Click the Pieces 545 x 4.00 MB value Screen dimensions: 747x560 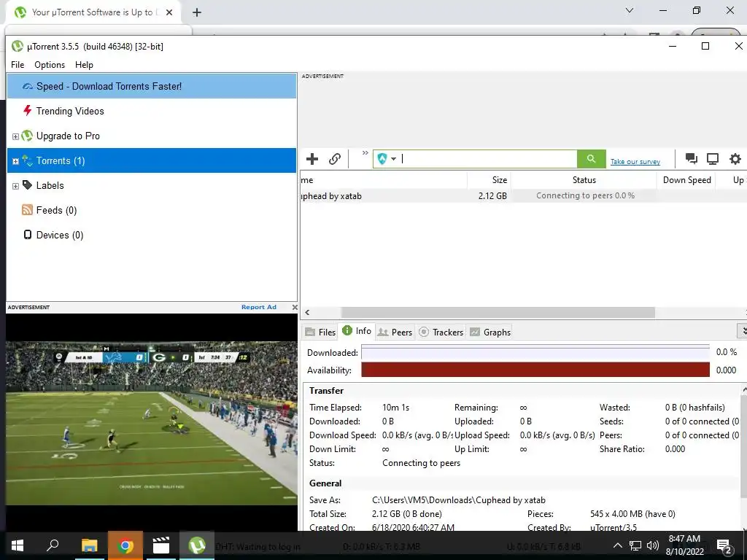(632, 514)
